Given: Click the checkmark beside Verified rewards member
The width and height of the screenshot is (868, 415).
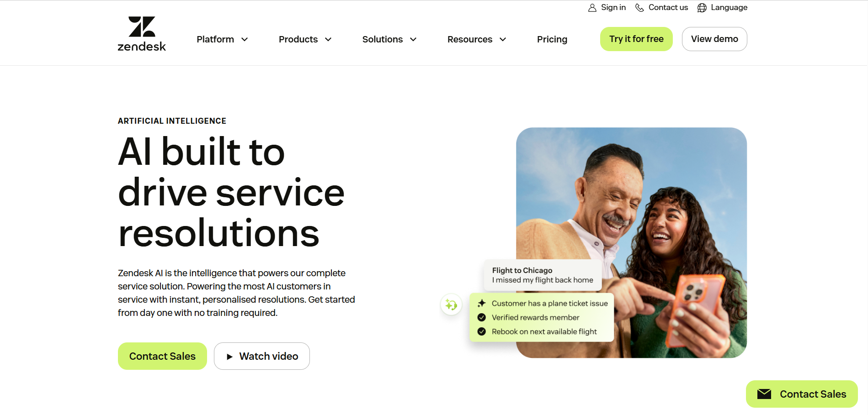Looking at the screenshot, I should [481, 317].
